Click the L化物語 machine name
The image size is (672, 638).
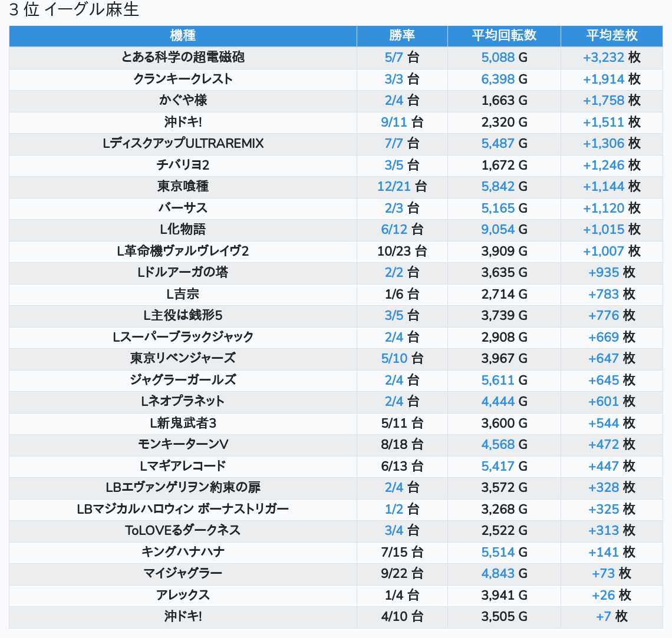(x=183, y=229)
